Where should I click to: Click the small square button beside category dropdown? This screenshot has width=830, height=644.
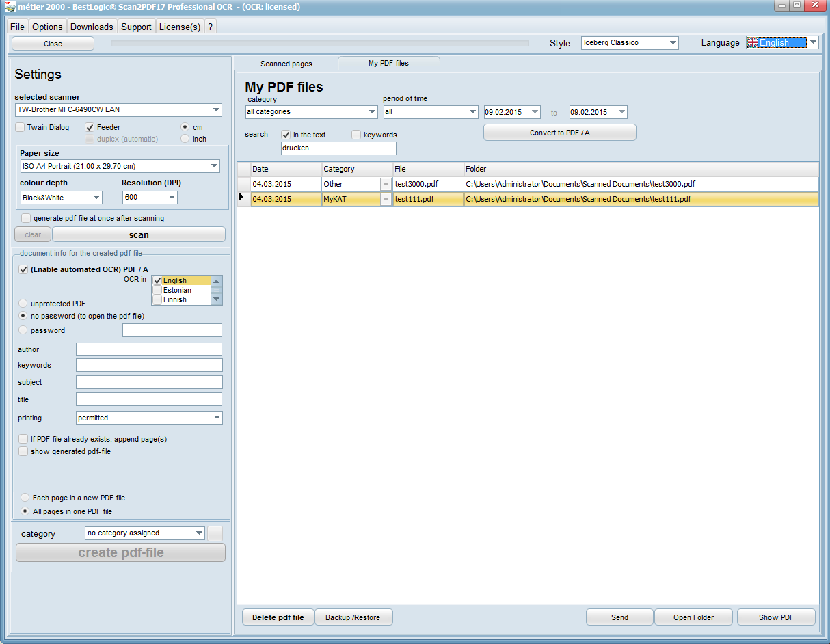pos(215,533)
